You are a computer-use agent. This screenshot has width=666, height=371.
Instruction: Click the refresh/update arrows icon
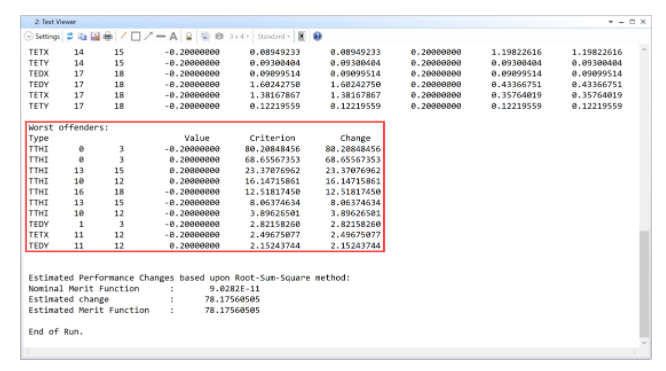[70, 37]
